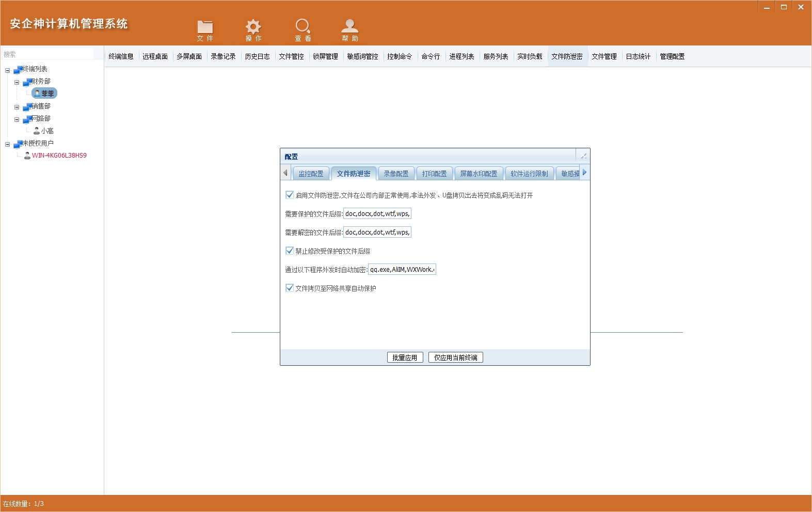Click the 在线数量: 1/3 status text
Screen dimensions: 812x512
coord(23,504)
